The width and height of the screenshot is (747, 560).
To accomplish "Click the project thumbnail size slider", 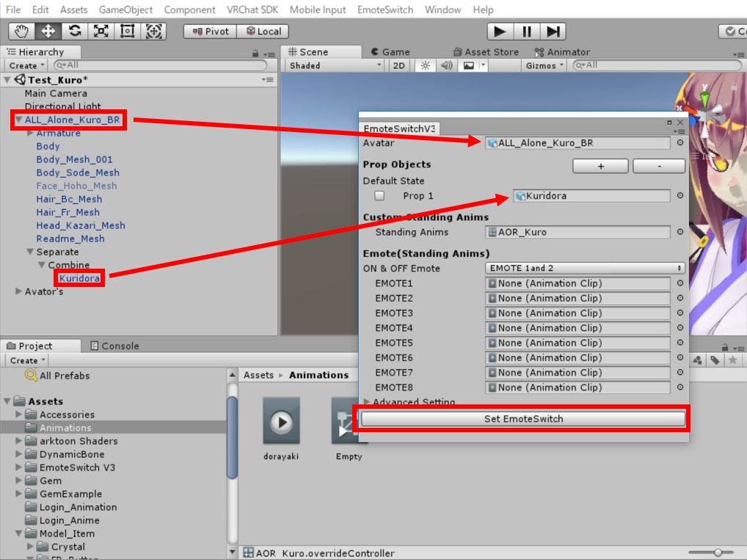I will [717, 553].
